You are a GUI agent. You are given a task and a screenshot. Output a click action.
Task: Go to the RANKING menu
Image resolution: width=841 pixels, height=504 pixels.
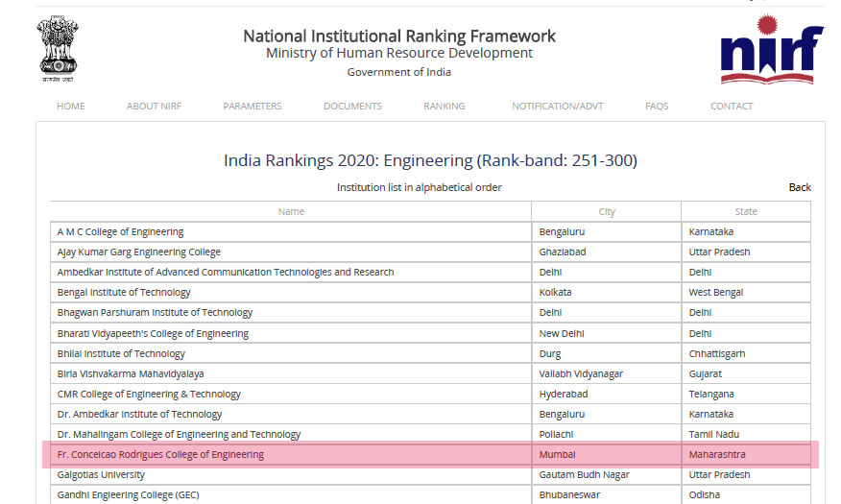(444, 107)
